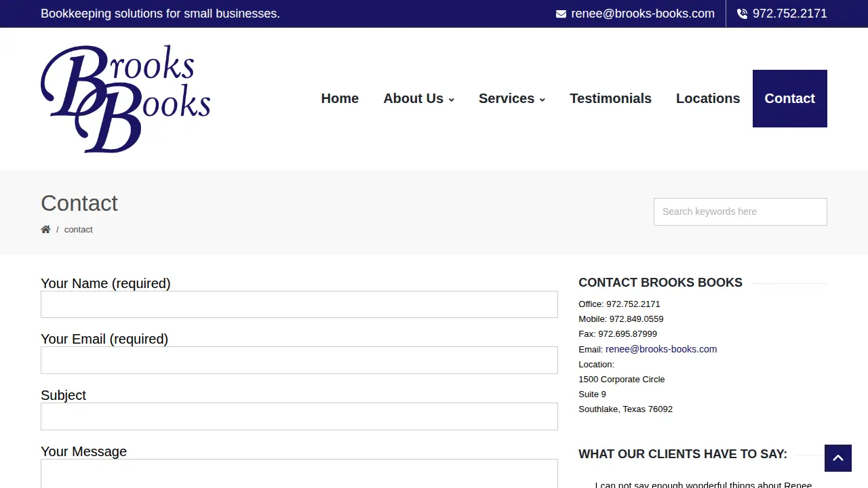Open the sidebar renee@brooks-books.com email link
The width and height of the screenshot is (868, 488).
pyautogui.click(x=661, y=349)
